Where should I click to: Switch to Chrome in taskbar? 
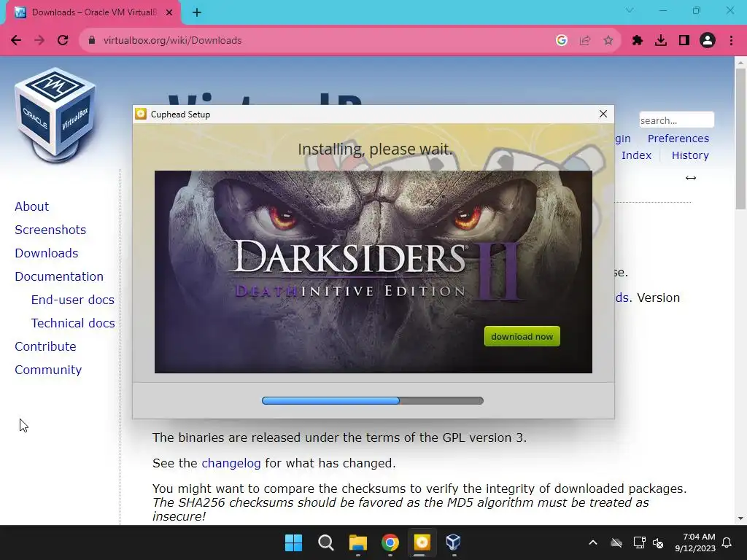point(390,542)
